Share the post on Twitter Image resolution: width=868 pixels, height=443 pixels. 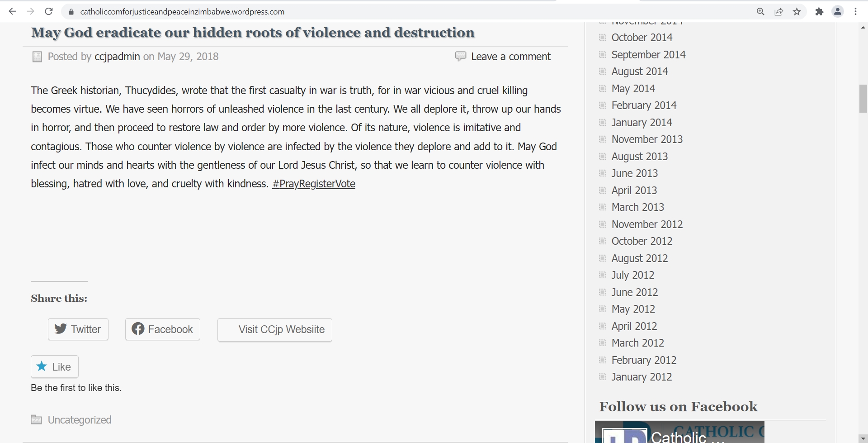pos(78,329)
